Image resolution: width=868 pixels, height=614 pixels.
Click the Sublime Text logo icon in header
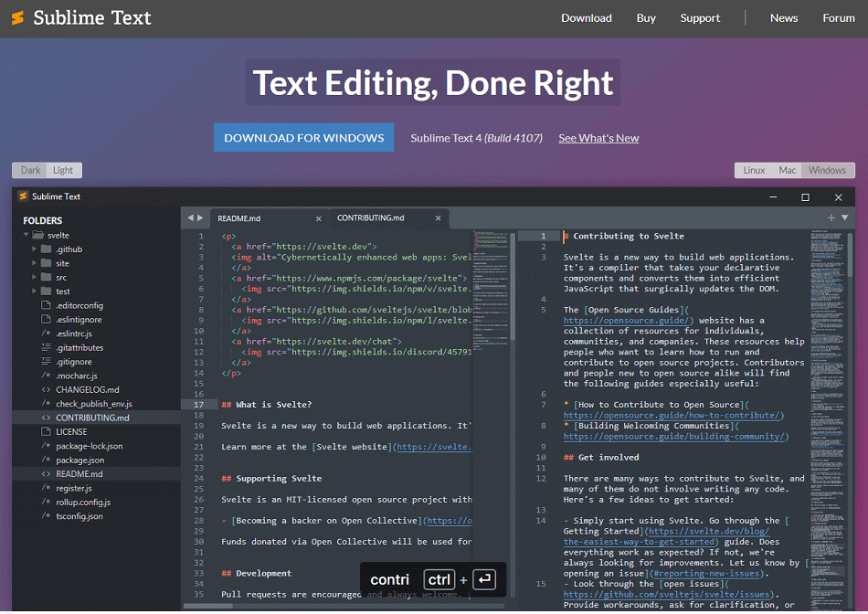tap(17, 17)
